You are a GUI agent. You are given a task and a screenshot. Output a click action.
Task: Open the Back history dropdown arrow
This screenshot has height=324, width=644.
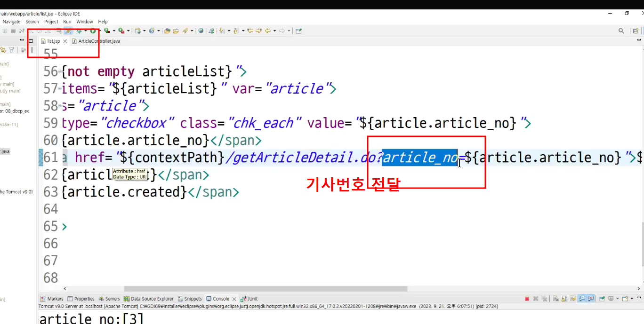pos(274,31)
